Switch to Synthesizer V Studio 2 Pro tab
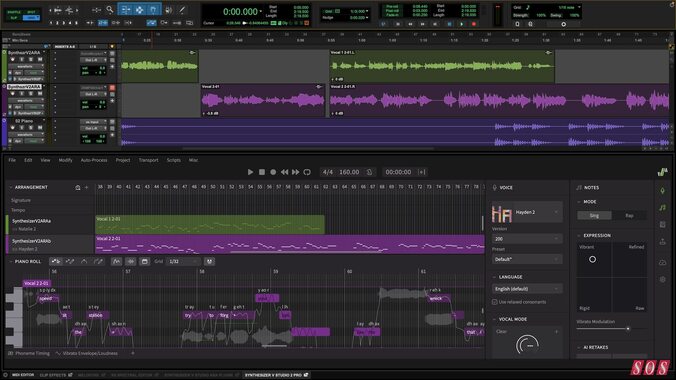The height and width of the screenshot is (380, 676). click(276, 375)
